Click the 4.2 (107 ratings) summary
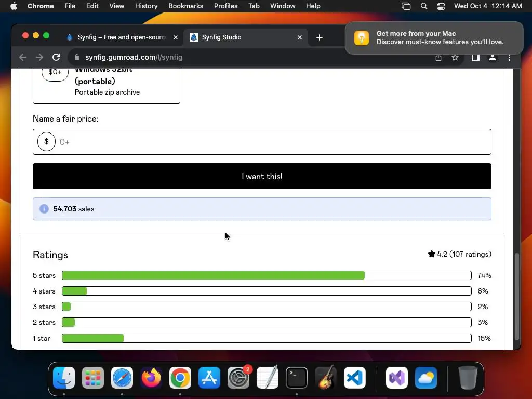The image size is (532, 399). (x=459, y=254)
